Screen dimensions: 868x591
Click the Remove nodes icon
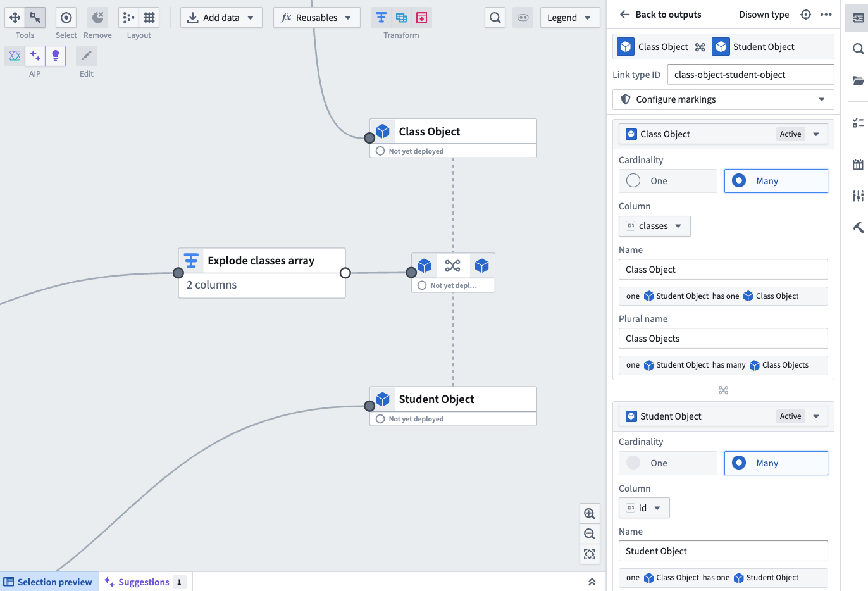[x=97, y=18]
